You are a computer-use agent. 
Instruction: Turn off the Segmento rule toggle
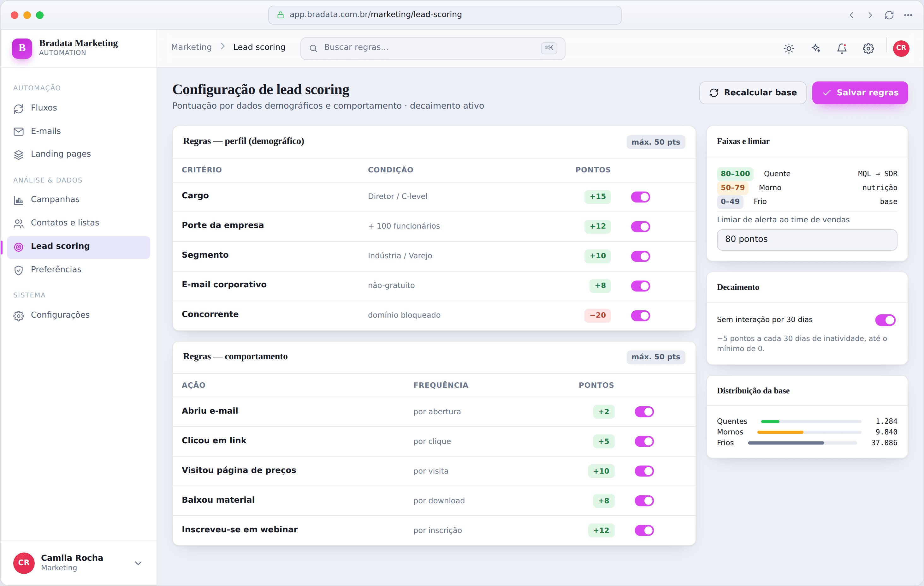640,256
